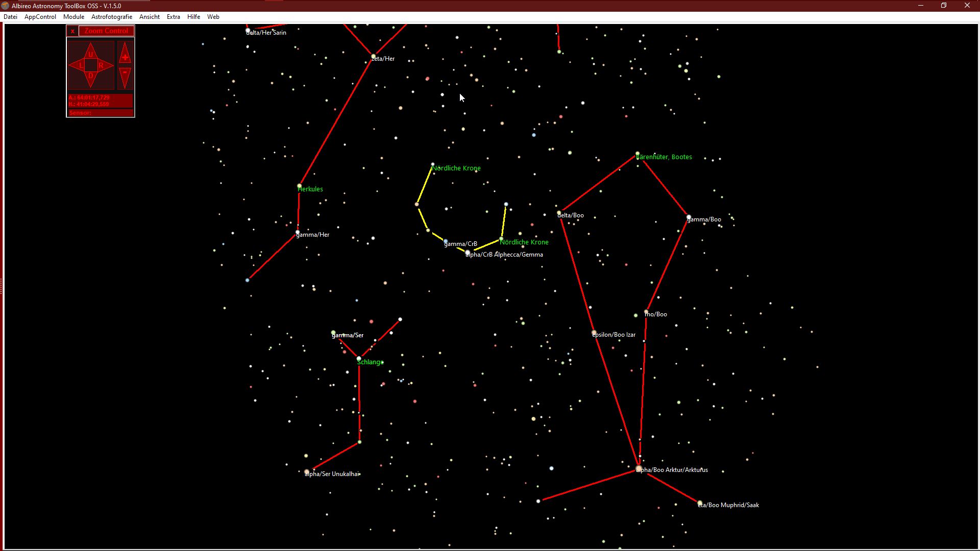Viewport: 980px width, 551px height.
Task: Expand the Astrofotografie menu
Action: [x=112, y=17]
